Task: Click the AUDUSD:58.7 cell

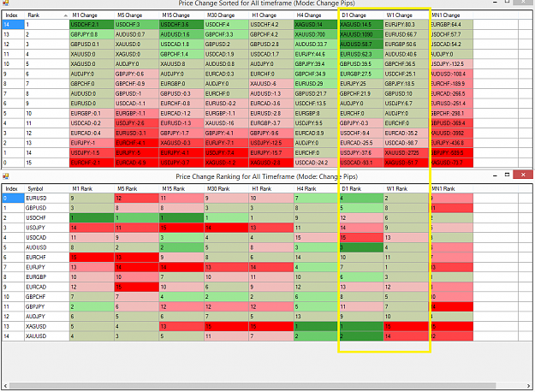Action: pos(361,45)
